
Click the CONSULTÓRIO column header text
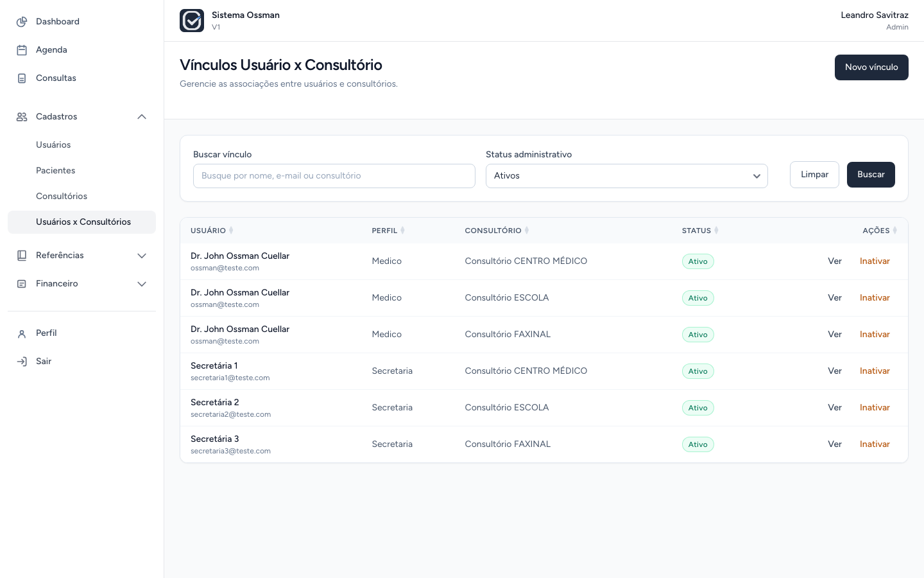pyautogui.click(x=493, y=231)
